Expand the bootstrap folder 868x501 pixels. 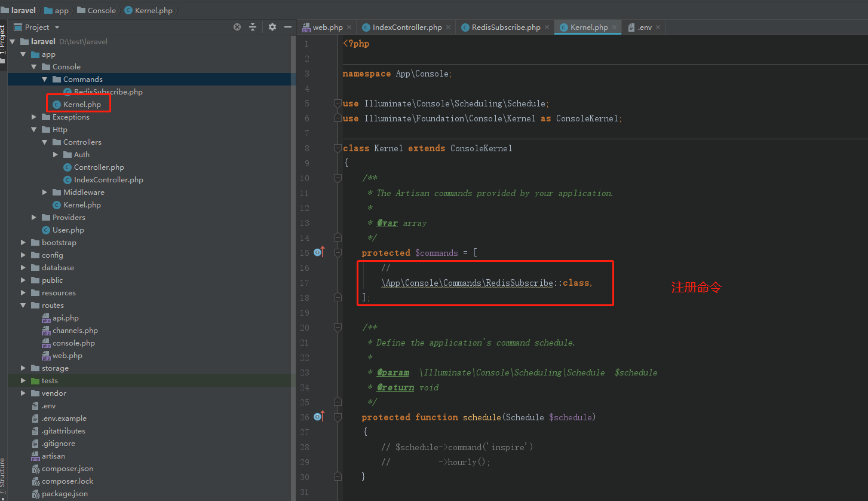pyautogui.click(x=23, y=243)
